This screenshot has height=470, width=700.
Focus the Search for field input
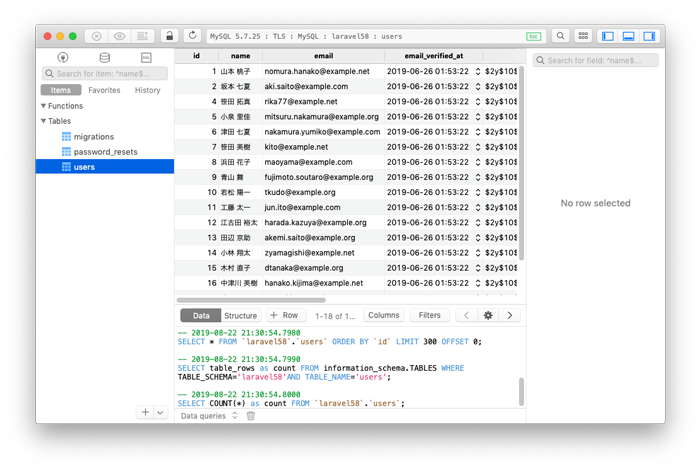pyautogui.click(x=596, y=60)
